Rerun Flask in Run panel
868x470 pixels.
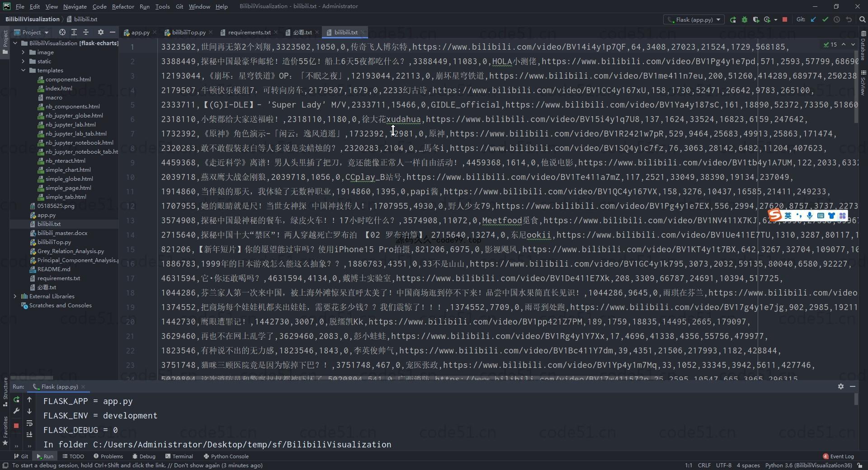pos(16,399)
